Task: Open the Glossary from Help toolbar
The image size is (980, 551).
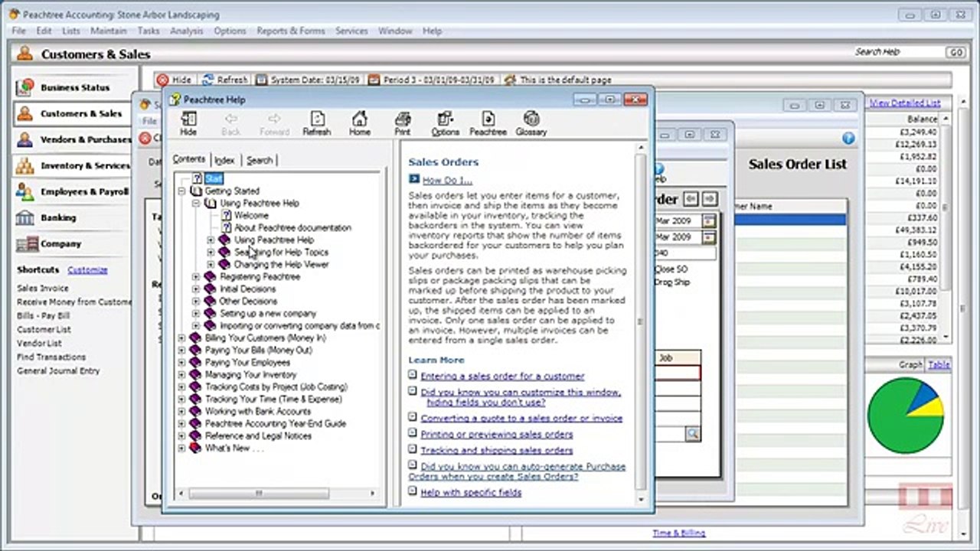Action: (531, 123)
